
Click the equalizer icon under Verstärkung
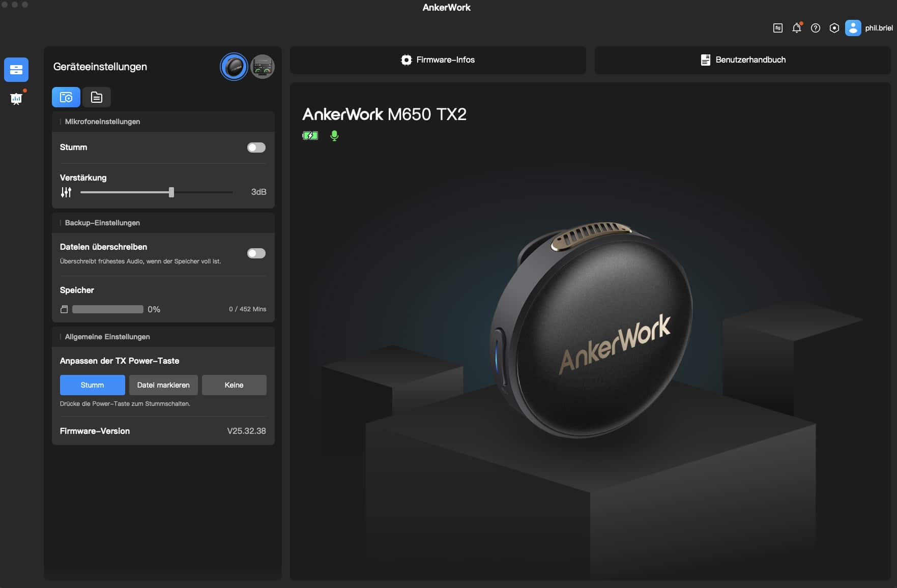pos(66,192)
